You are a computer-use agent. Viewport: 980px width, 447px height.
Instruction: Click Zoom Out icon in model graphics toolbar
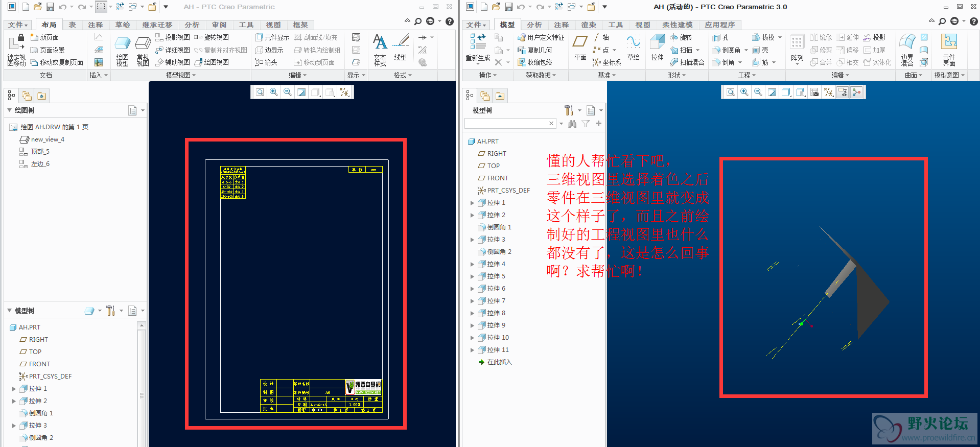pos(758,92)
